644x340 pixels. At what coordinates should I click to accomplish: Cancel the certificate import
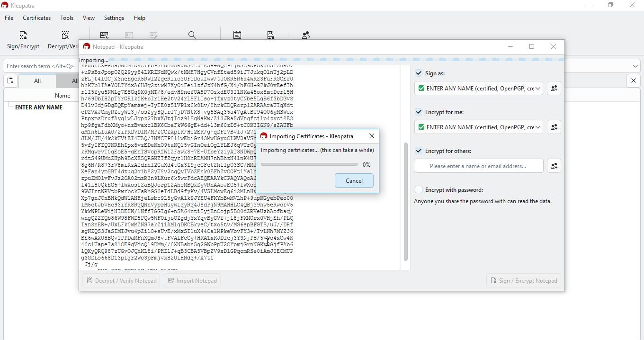click(354, 180)
